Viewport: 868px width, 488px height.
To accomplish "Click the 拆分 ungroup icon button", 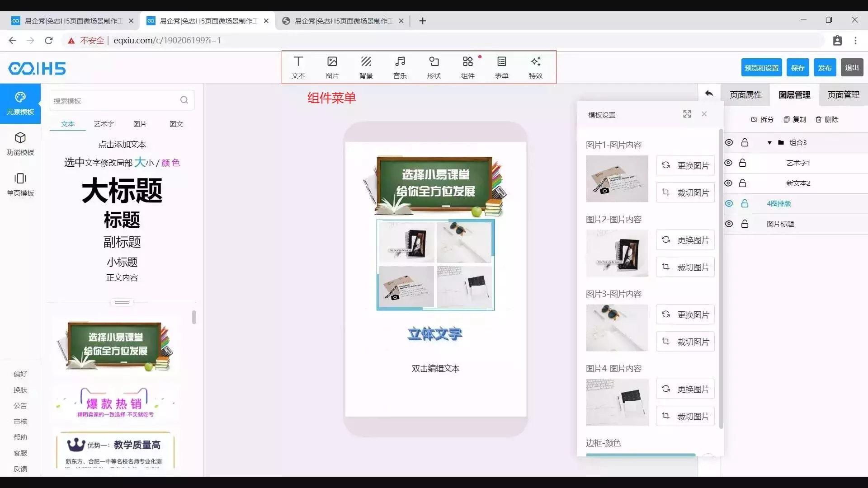I will pyautogui.click(x=762, y=119).
